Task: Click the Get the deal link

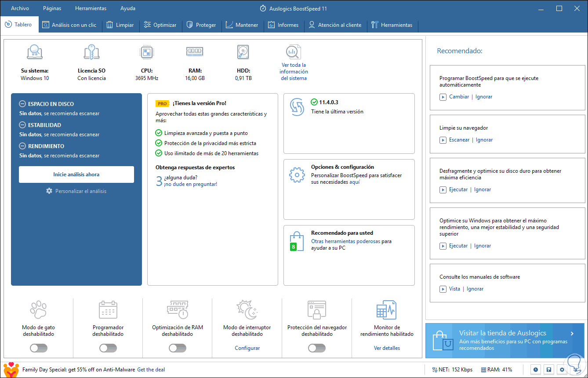Action: point(151,370)
